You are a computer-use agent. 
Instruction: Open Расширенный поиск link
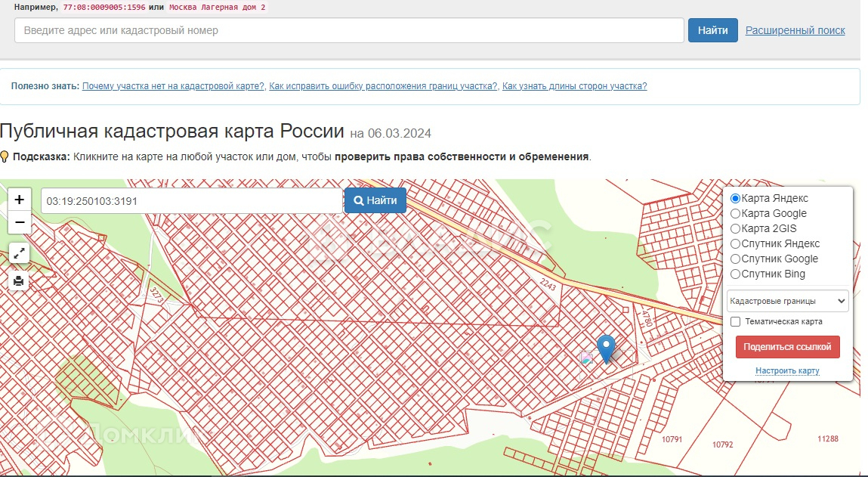(795, 30)
